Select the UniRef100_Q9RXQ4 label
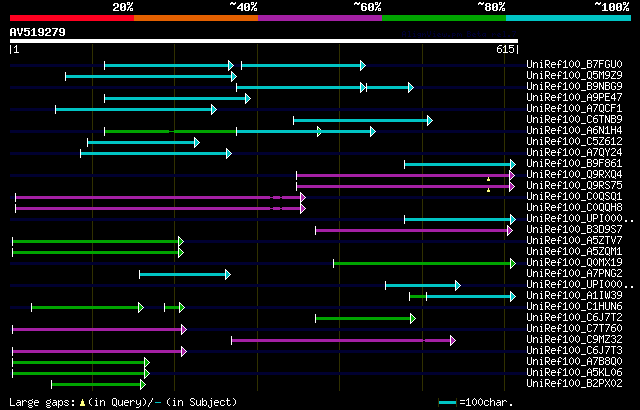 574,175
